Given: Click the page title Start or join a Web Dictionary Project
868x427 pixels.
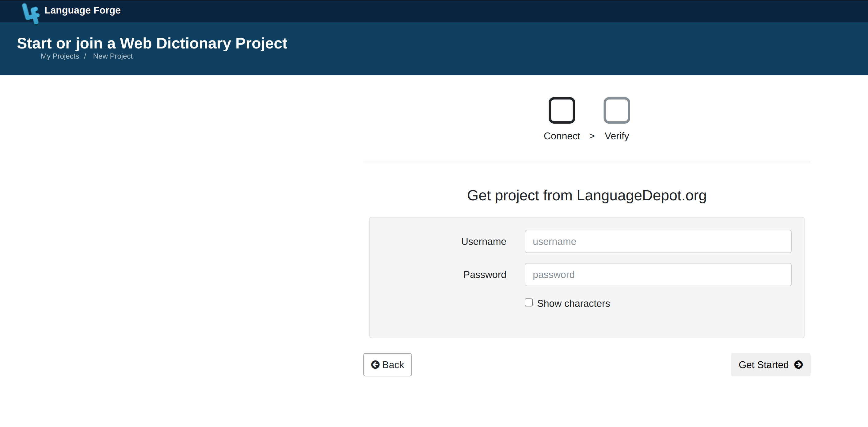Looking at the screenshot, I should (x=152, y=43).
